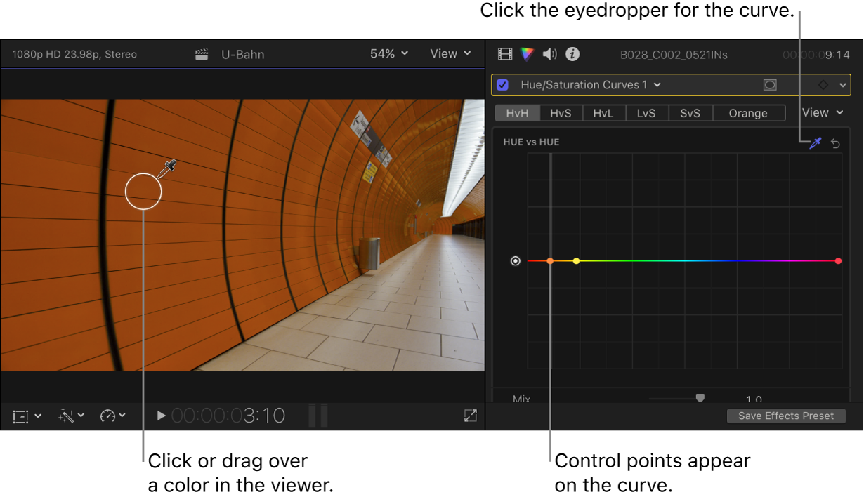Viewport: 864px width, 504px height.
Task: Play the U-Bahn clip in the viewer
Action: (162, 416)
